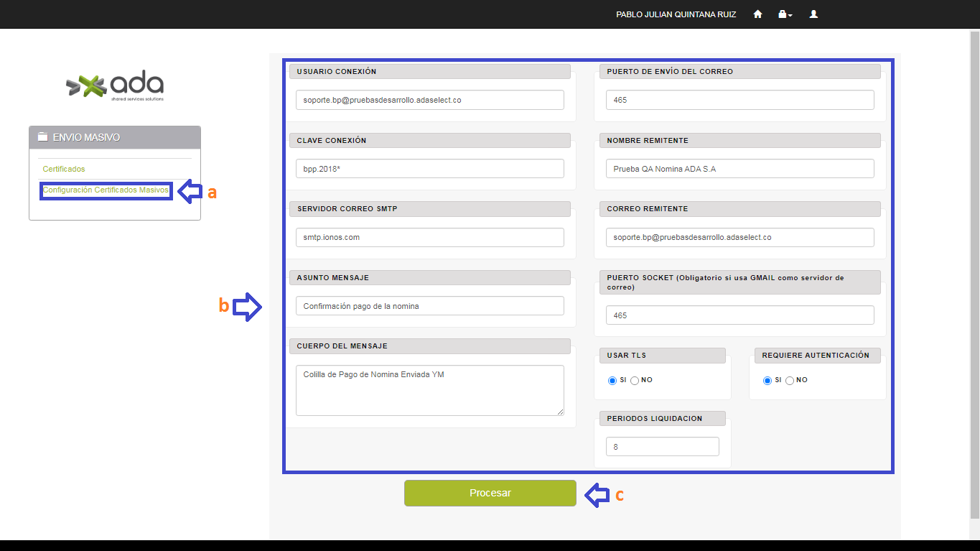Image resolution: width=980 pixels, height=551 pixels.
Task: Click the Nombre Remitente input field
Action: click(x=739, y=169)
